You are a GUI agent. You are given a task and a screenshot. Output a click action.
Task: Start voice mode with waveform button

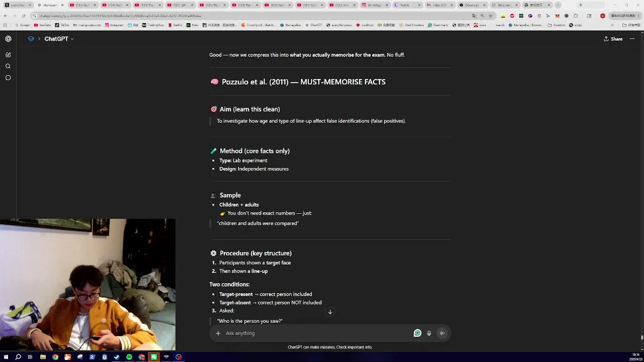442,333
